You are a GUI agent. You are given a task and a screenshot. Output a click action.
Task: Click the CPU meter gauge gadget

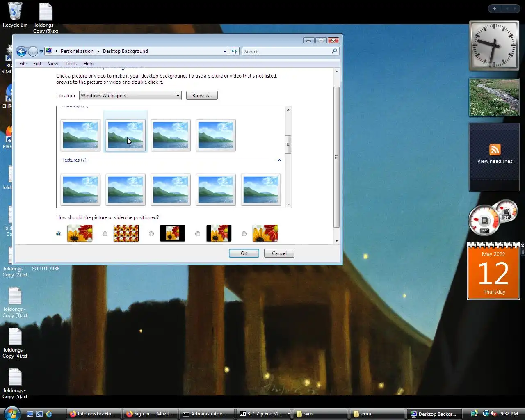(484, 221)
